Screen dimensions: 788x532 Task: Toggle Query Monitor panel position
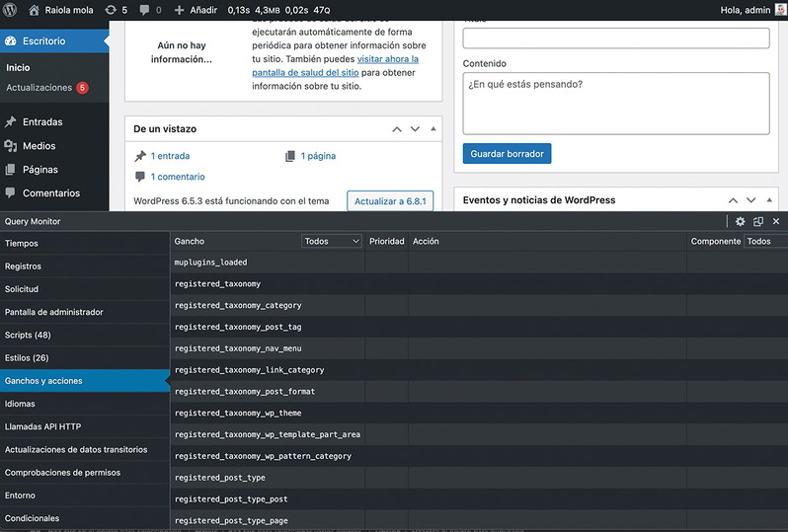pos(758,221)
